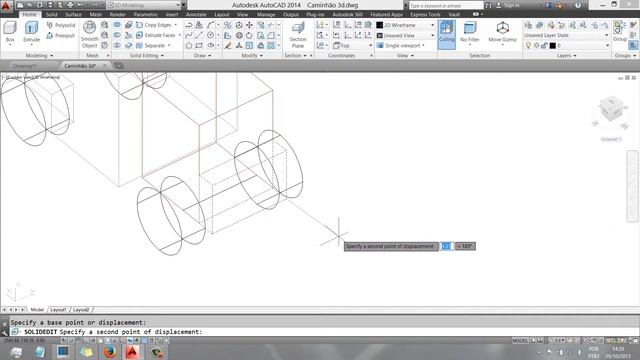Choose the Polysolid tool
This screenshot has width=640, height=360.
click(61, 25)
